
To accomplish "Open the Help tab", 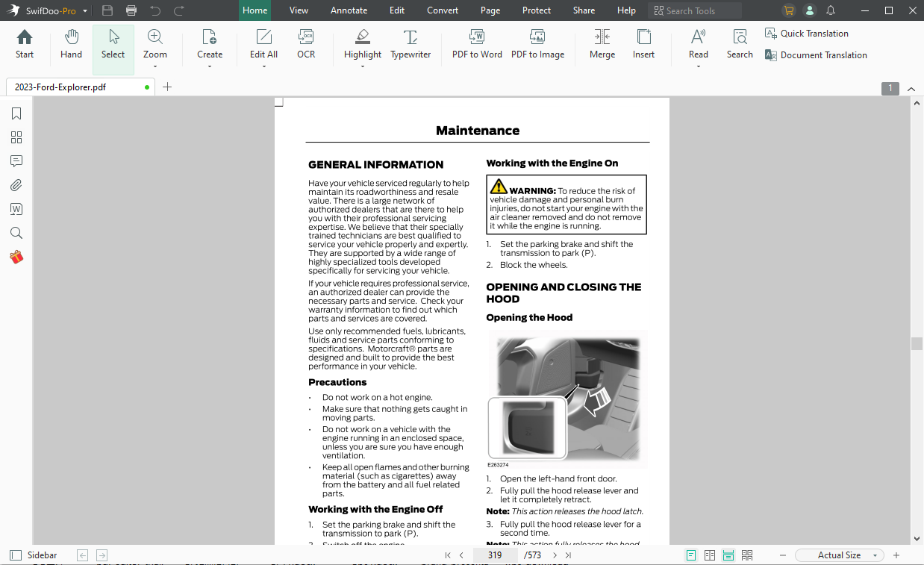I will pyautogui.click(x=627, y=10).
